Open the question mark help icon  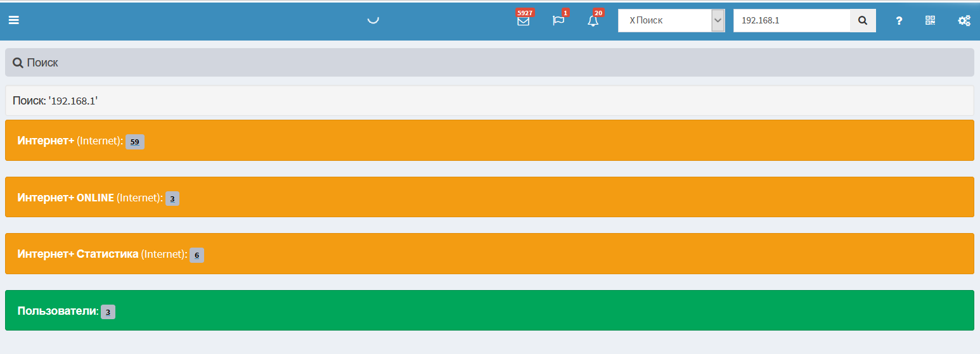(899, 21)
